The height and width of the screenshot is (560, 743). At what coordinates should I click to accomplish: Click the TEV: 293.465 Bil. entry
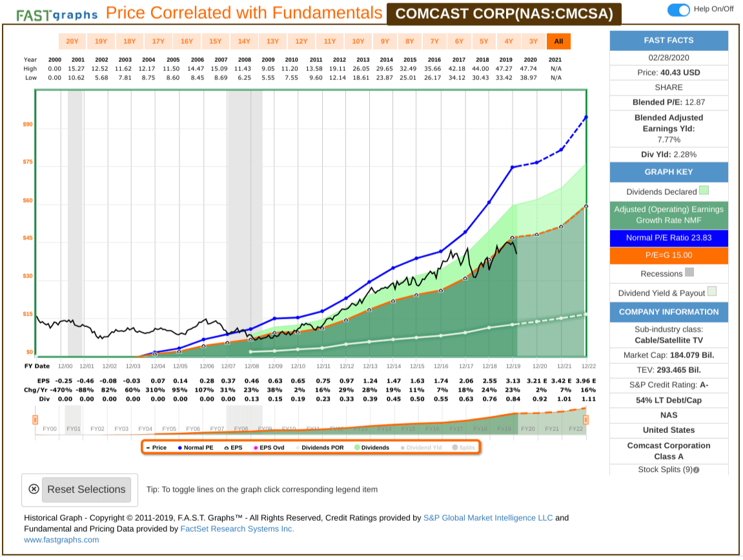click(669, 370)
